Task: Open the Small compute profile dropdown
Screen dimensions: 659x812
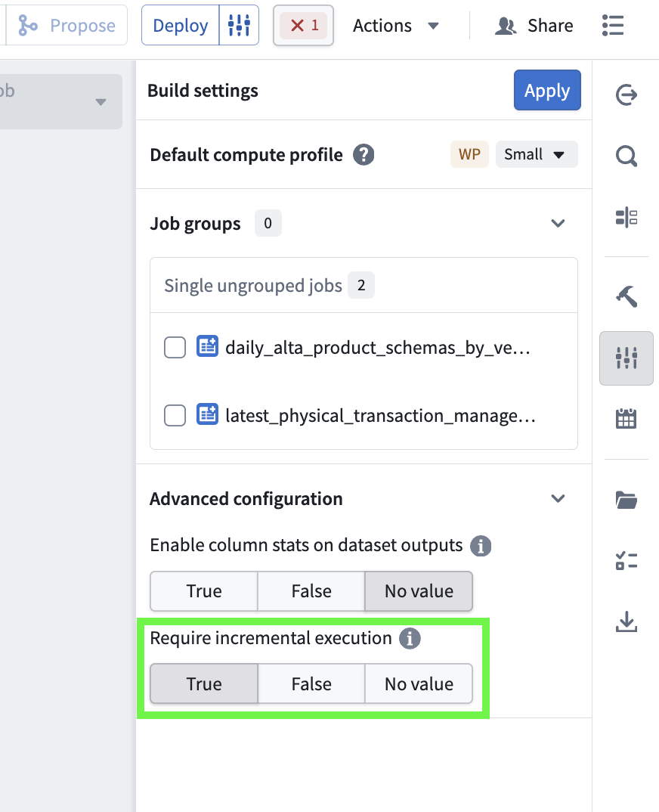Action: click(x=537, y=153)
